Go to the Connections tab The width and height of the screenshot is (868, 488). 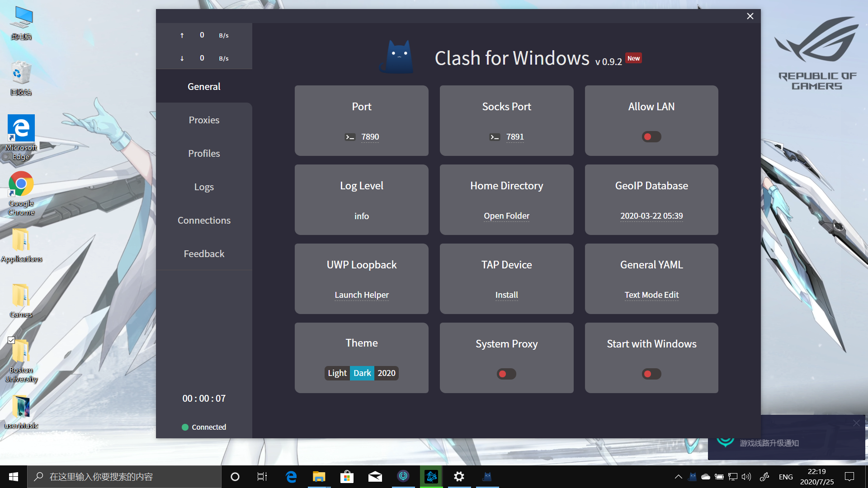click(x=204, y=220)
